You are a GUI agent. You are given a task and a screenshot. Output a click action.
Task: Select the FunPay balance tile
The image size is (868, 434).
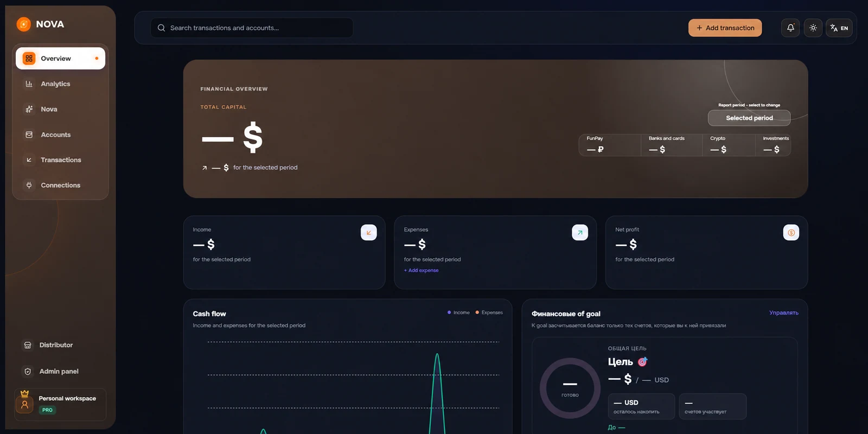[x=610, y=145]
